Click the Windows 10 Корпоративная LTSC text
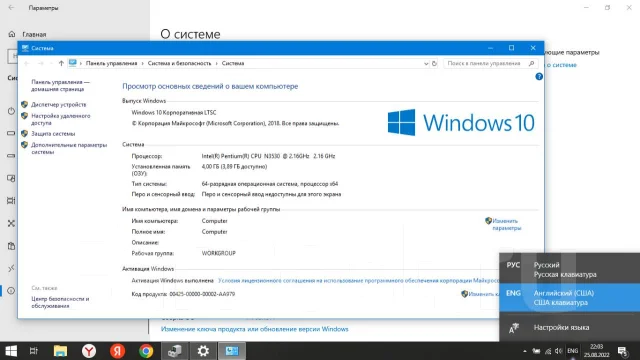Screen dimensions: 640x360 coord(174,112)
